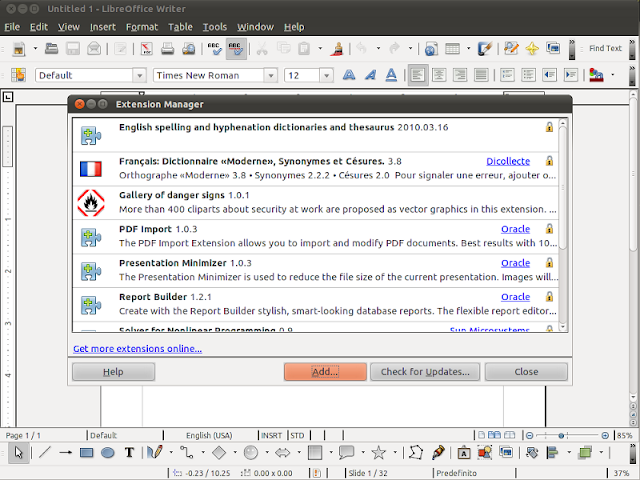The width and height of the screenshot is (640, 480).
Task: Open the Paste options dropdown arrow
Action: click(320, 49)
